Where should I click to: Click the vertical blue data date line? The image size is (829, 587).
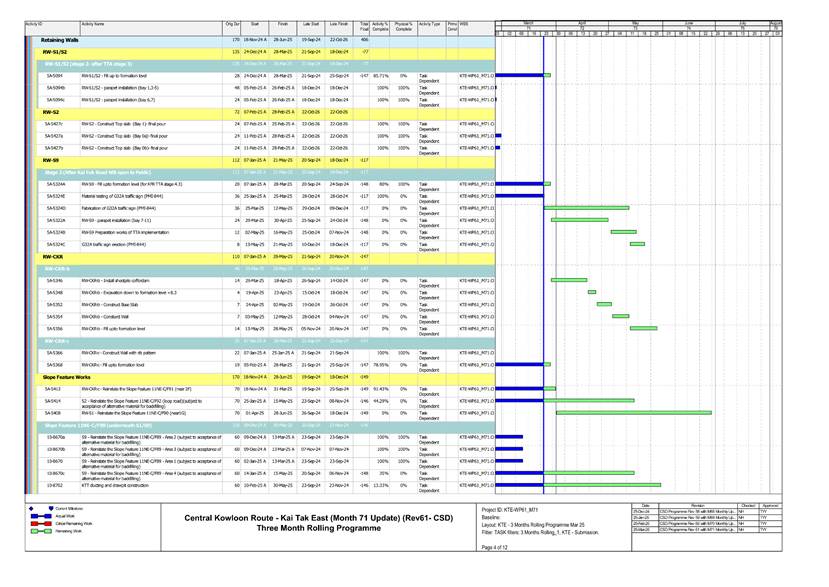click(x=543, y=300)
